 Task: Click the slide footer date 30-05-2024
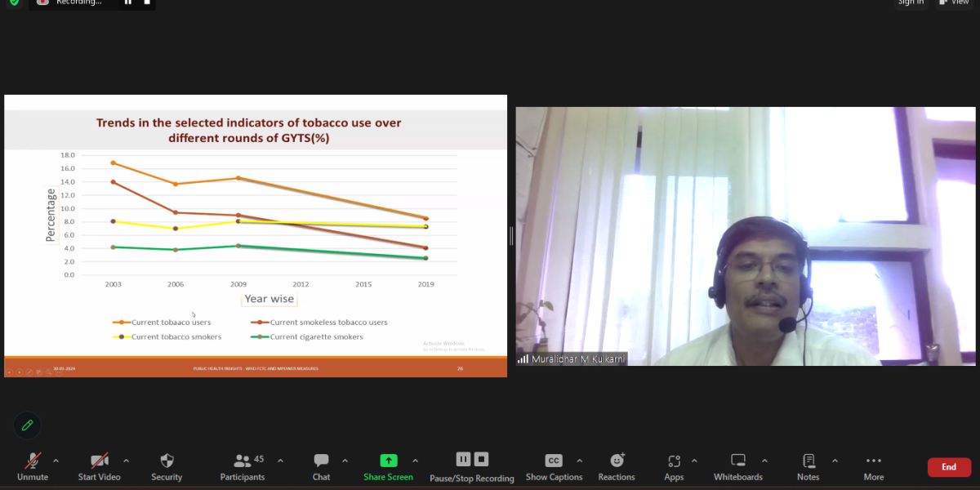tap(65, 369)
